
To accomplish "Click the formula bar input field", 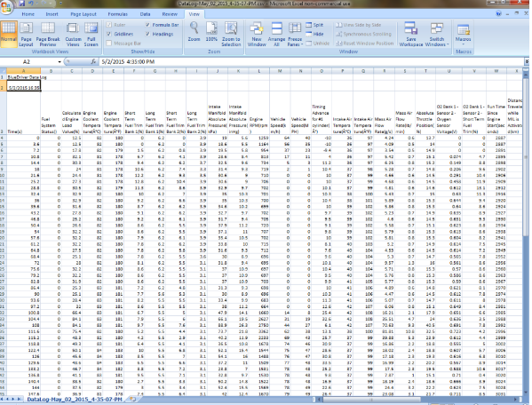I will (312, 62).
